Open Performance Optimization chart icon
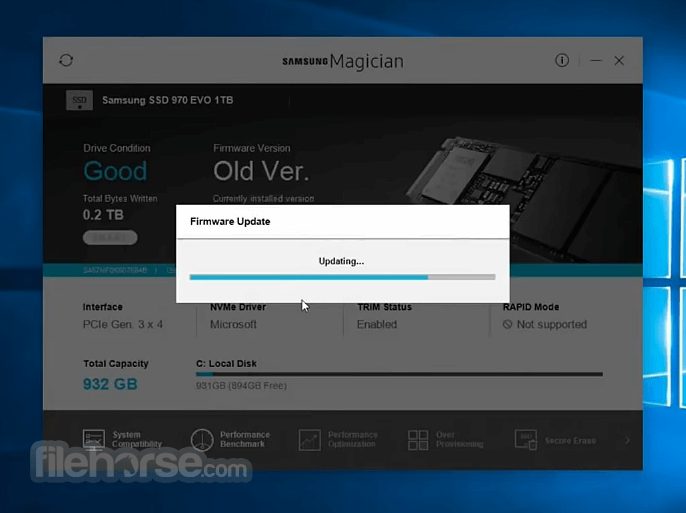The image size is (686, 513). click(310, 440)
